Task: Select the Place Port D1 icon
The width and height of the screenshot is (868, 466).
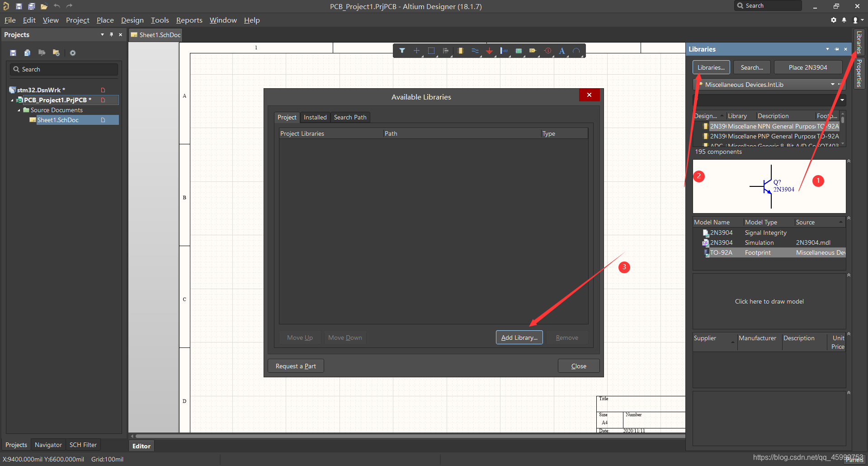Action: pyautogui.click(x=533, y=51)
